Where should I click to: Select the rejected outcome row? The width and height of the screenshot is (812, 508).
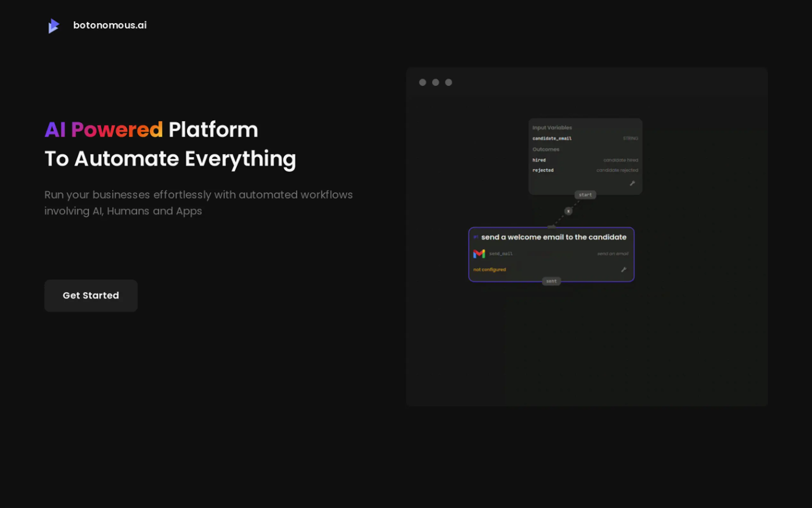(x=543, y=170)
